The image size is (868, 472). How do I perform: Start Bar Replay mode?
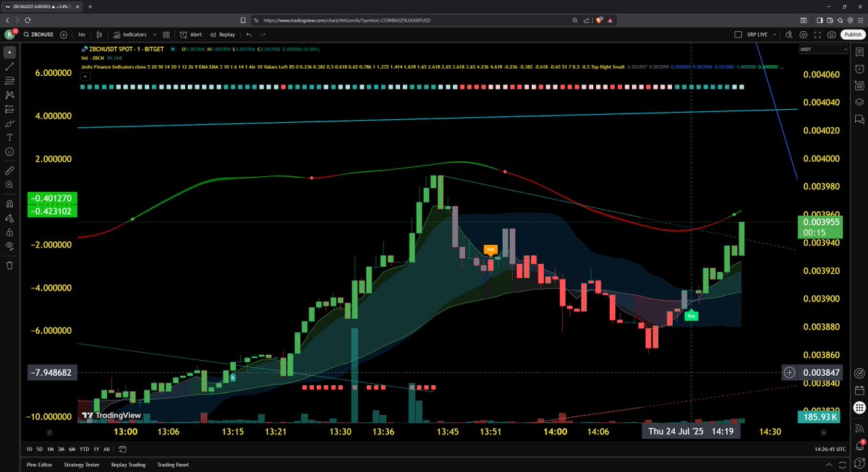click(x=223, y=34)
